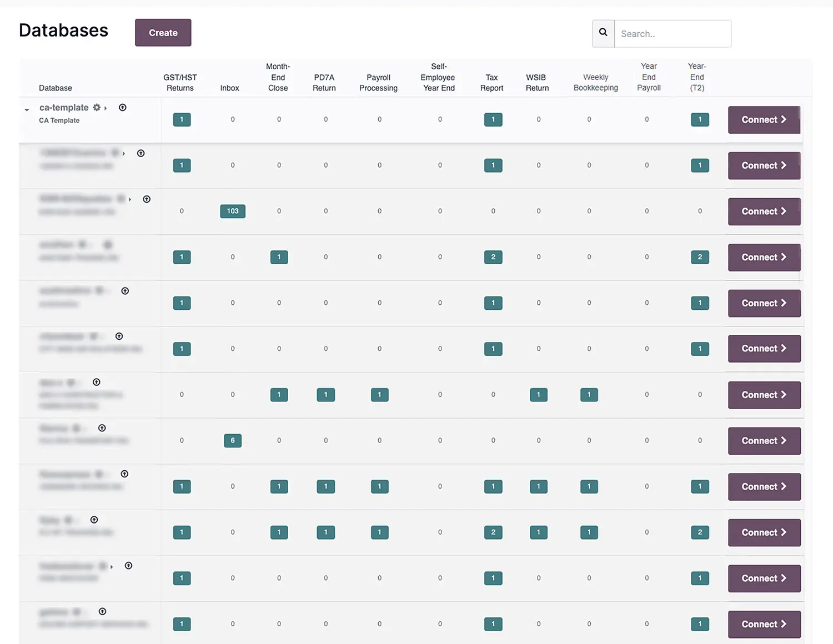The width and height of the screenshot is (833, 644).
Task: Open the Inbox badge showing 103
Action: pos(233,211)
